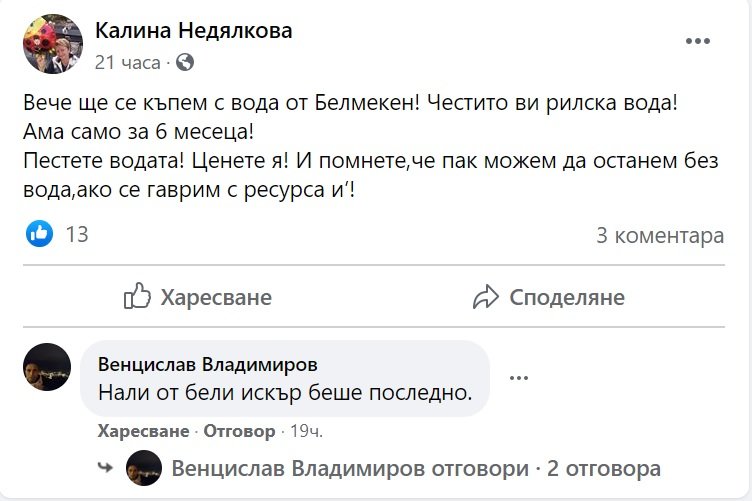Click the share arrow icon
The height and width of the screenshot is (501, 752).
point(486,297)
